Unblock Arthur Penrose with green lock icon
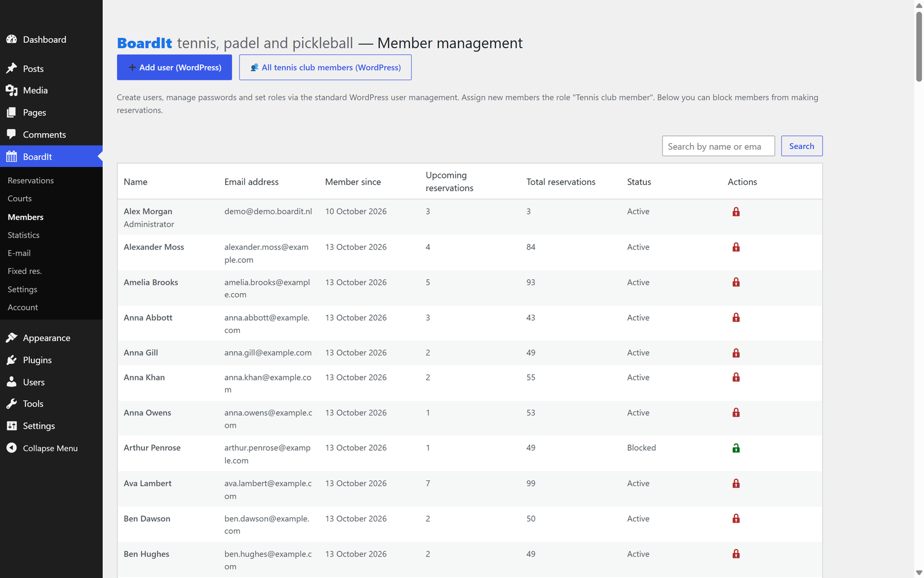 [x=736, y=448]
